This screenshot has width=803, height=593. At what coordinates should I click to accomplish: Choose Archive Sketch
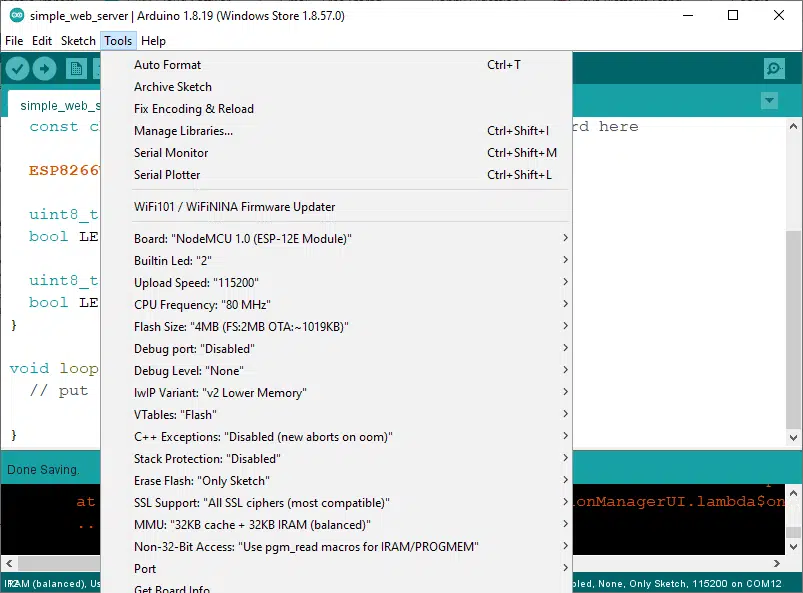[336, 87]
